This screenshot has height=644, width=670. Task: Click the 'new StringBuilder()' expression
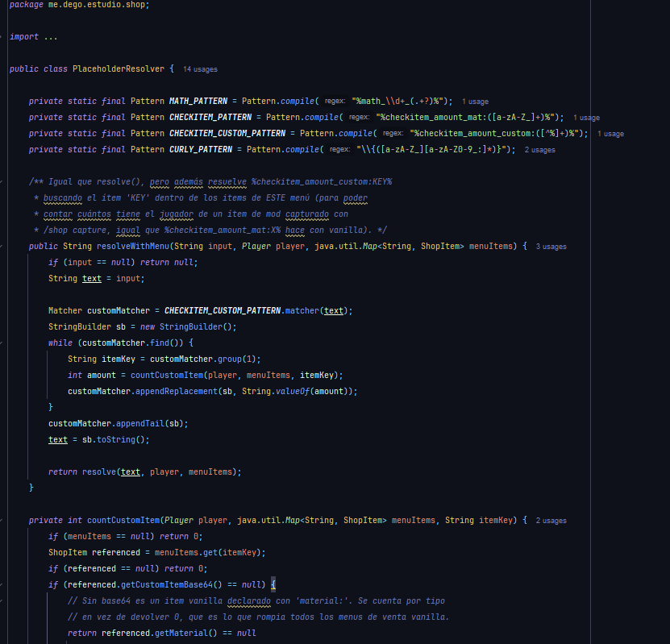186,326
